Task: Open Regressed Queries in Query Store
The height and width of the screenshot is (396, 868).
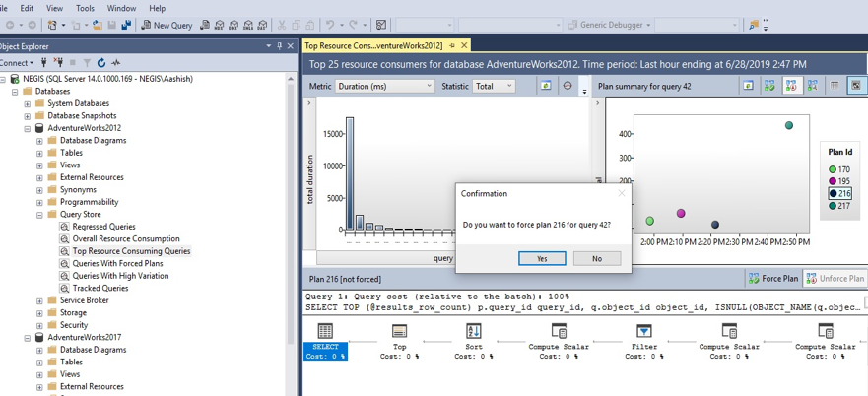Action: point(103,227)
